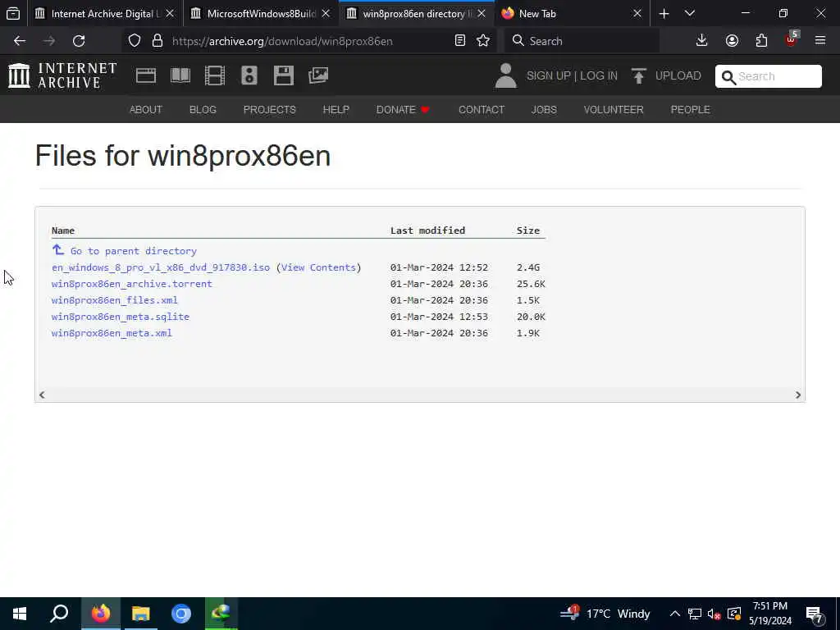This screenshot has height=630, width=840.
Task: Open the JOBS nav item
Action: (545, 110)
